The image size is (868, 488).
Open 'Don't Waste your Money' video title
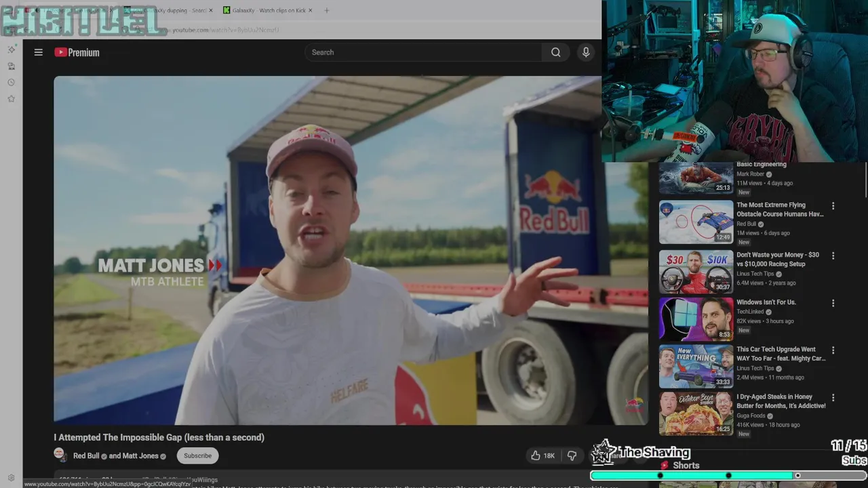tap(778, 259)
